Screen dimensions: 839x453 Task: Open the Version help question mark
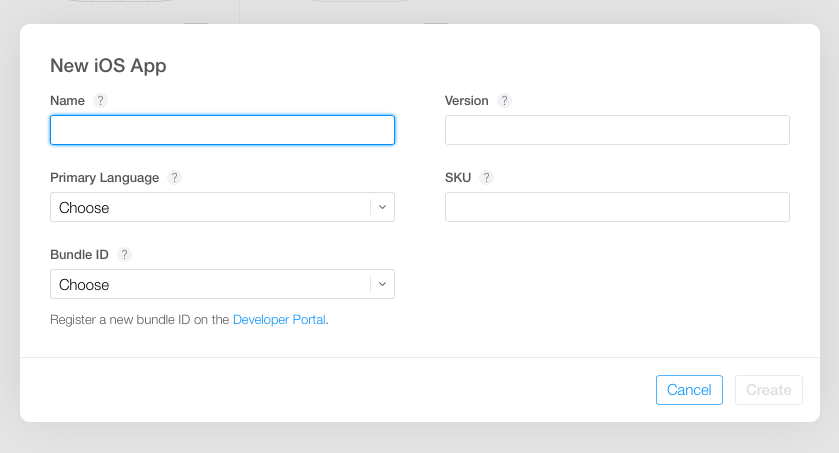tap(505, 101)
